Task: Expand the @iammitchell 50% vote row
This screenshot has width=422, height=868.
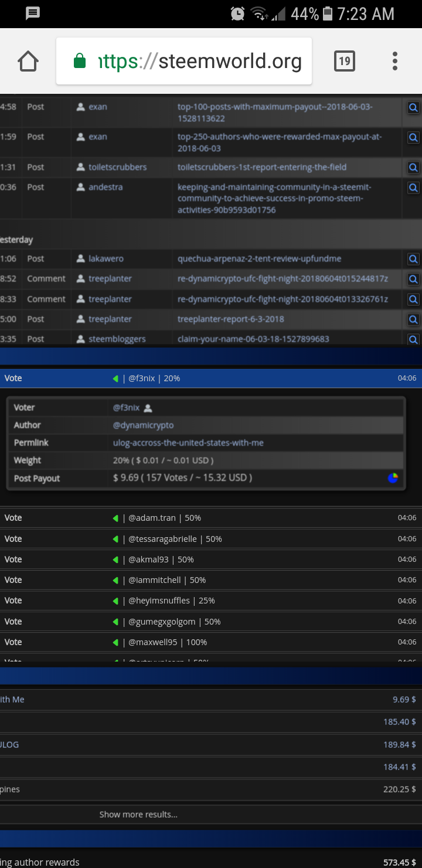Action: pos(211,580)
